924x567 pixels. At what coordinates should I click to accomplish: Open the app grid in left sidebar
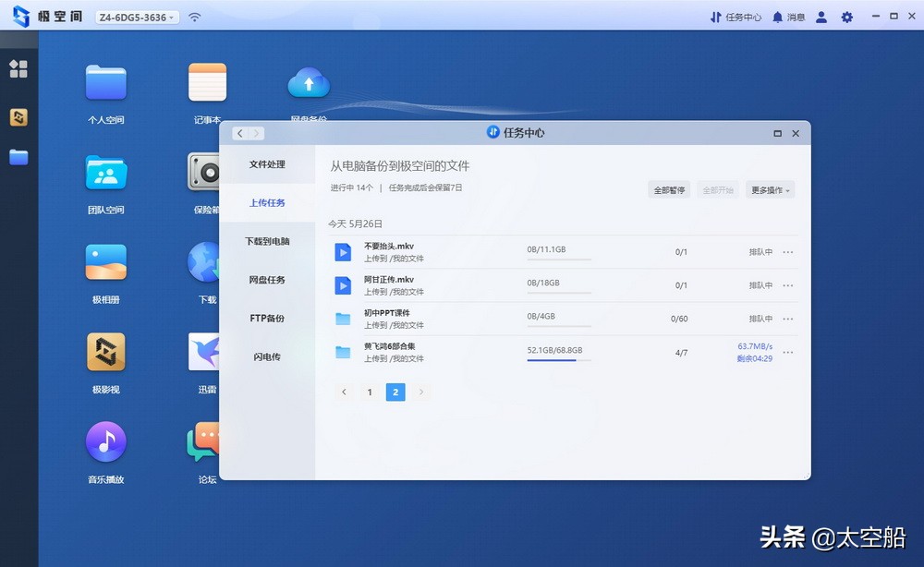[x=18, y=69]
